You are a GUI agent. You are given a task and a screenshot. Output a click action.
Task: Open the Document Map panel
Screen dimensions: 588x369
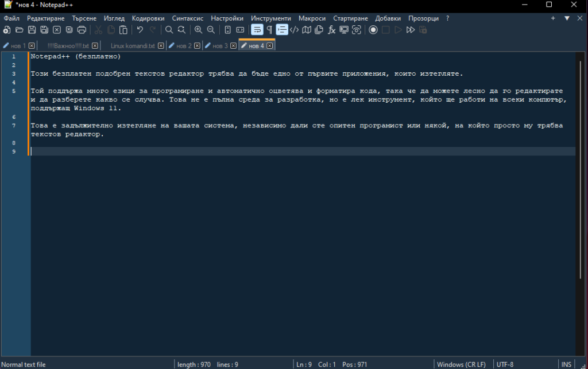click(307, 30)
